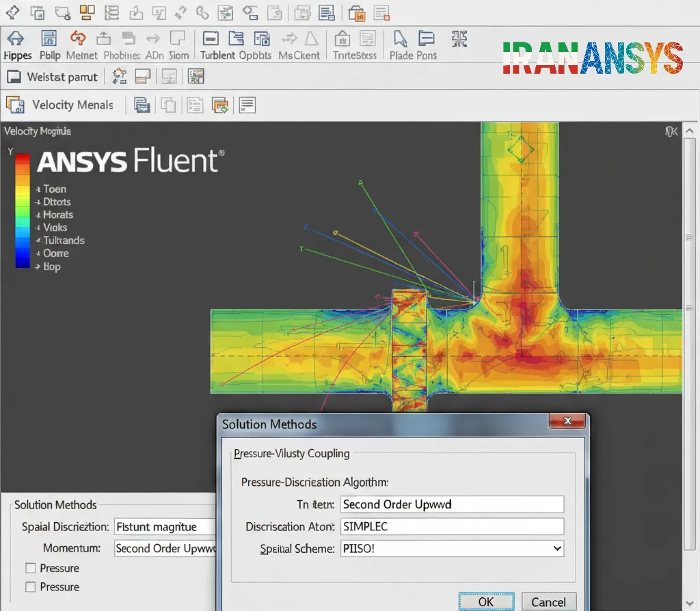Click the Spaial Discrieztion Fistunt magritue field
This screenshot has height=611, width=700.
click(x=165, y=527)
